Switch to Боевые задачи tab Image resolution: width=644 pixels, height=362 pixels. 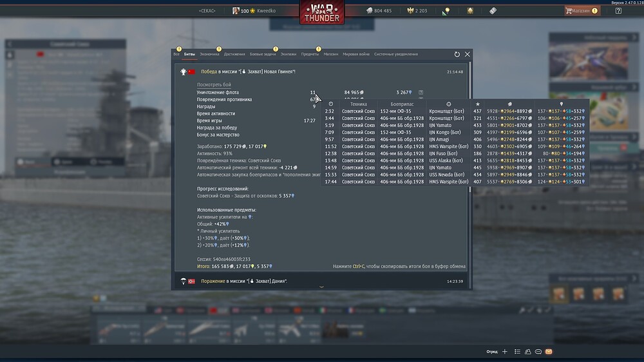(263, 54)
